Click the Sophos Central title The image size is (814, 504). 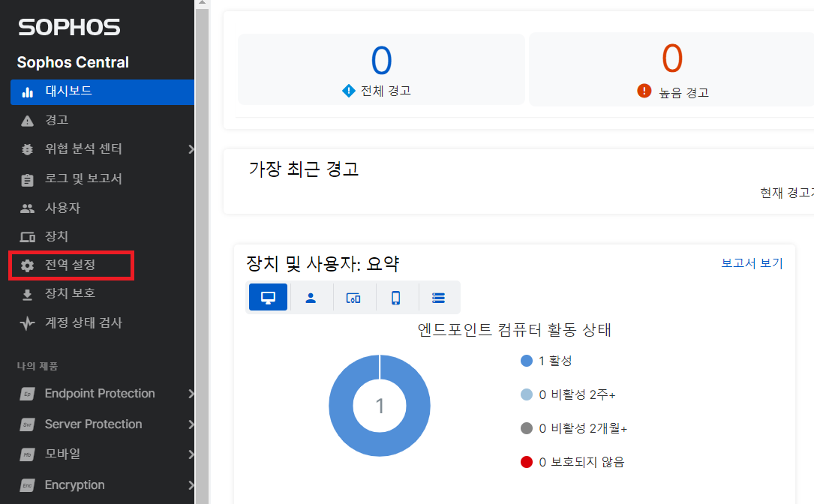(73, 62)
